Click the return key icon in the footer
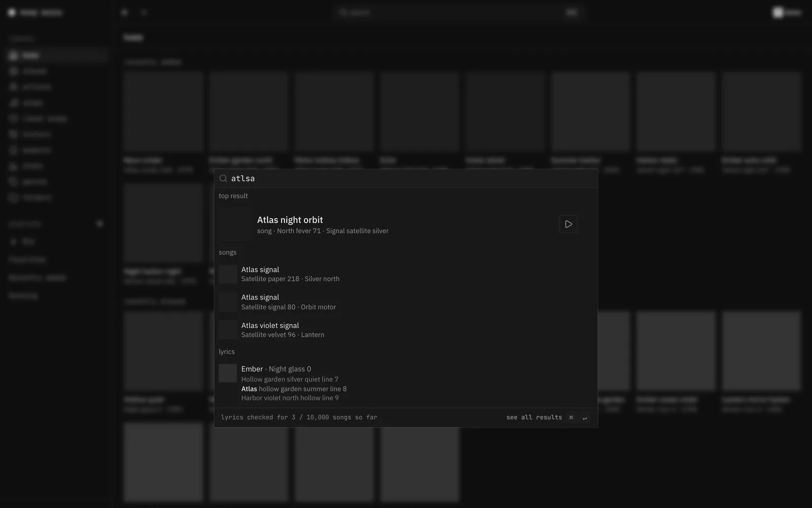The height and width of the screenshot is (508, 812). click(585, 418)
